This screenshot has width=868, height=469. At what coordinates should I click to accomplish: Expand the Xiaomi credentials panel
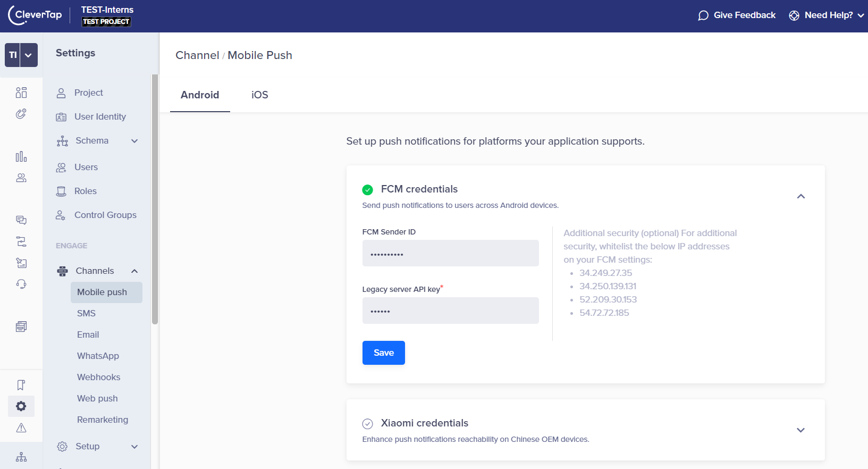(801, 430)
